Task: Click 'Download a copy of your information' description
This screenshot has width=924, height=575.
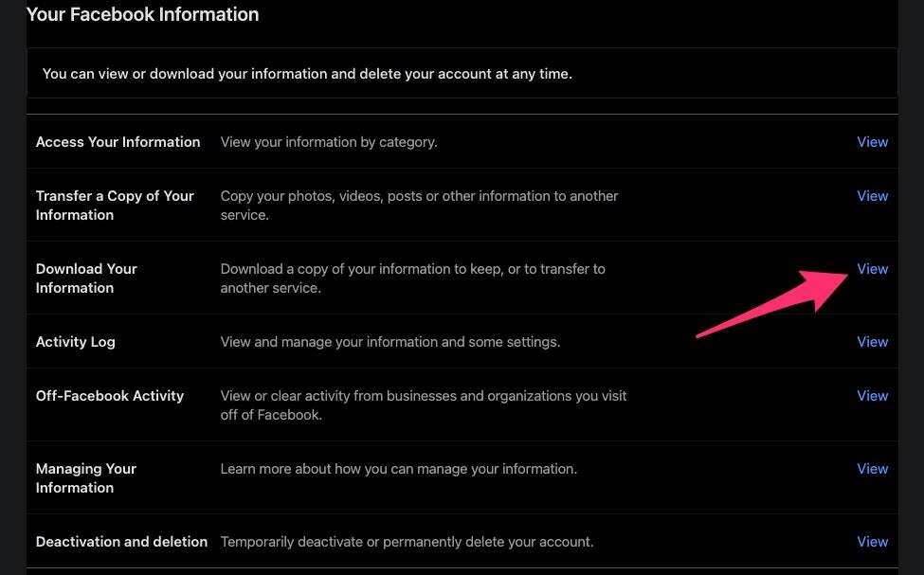Action: click(x=412, y=279)
